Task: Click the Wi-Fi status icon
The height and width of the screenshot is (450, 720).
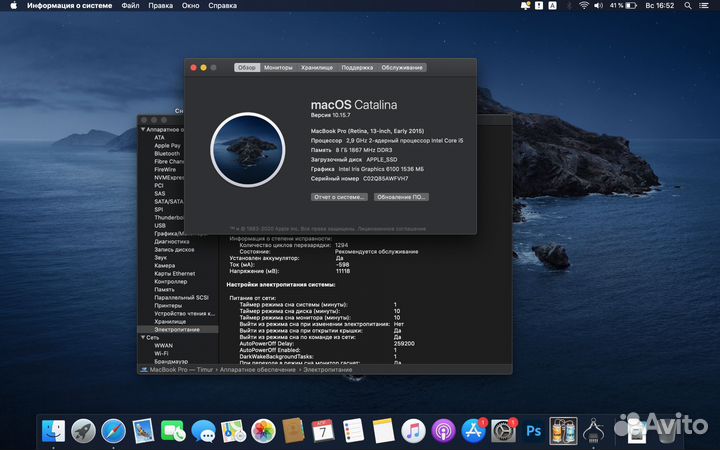Action: pyautogui.click(x=584, y=6)
